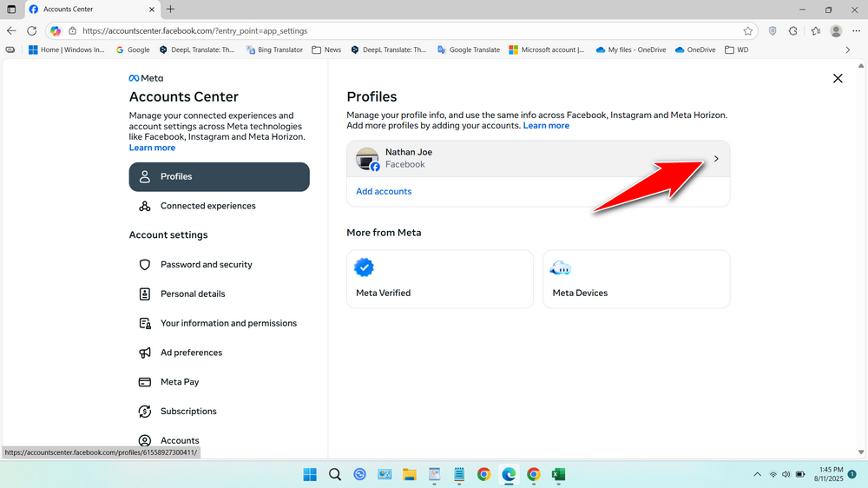Open Copilot icon in address bar
868x488 pixels.
point(56,31)
